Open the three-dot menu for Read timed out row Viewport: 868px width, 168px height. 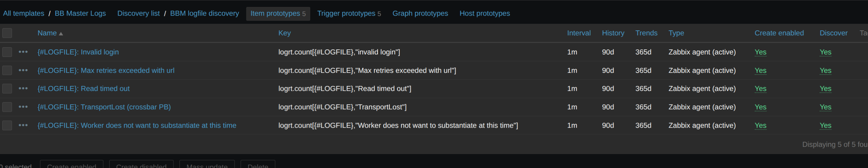click(23, 89)
